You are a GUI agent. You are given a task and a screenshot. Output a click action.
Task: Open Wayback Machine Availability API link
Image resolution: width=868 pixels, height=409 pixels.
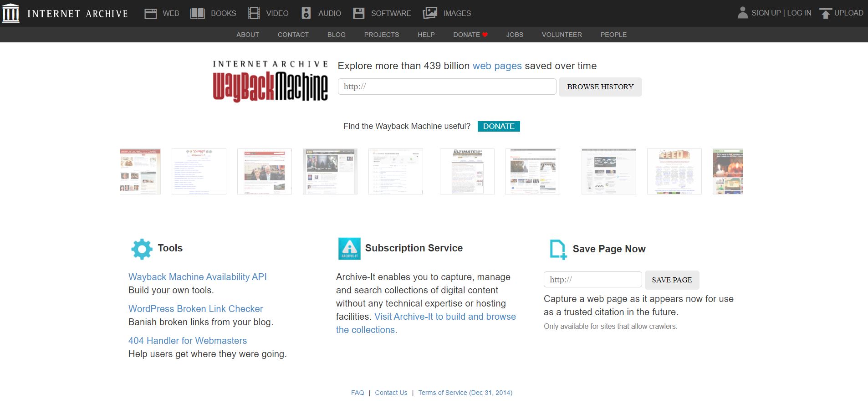tap(198, 277)
